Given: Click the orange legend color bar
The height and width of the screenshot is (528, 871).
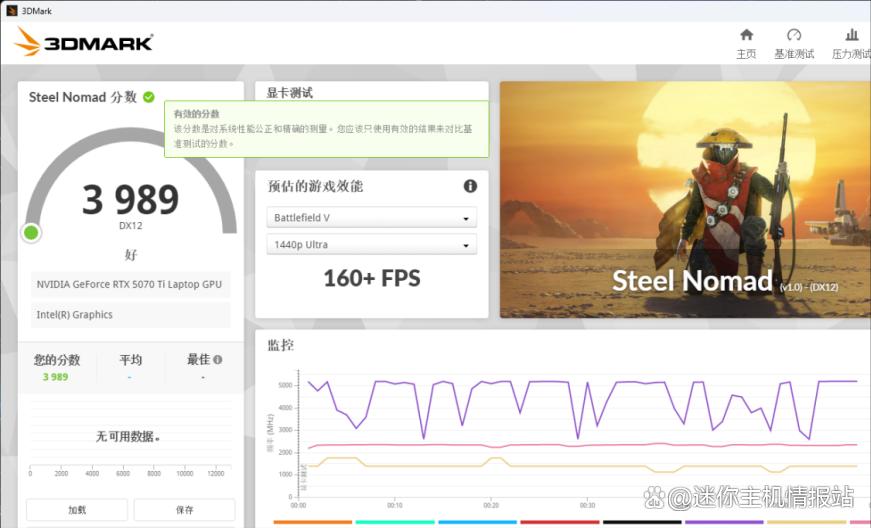Looking at the screenshot, I should click(x=313, y=522).
